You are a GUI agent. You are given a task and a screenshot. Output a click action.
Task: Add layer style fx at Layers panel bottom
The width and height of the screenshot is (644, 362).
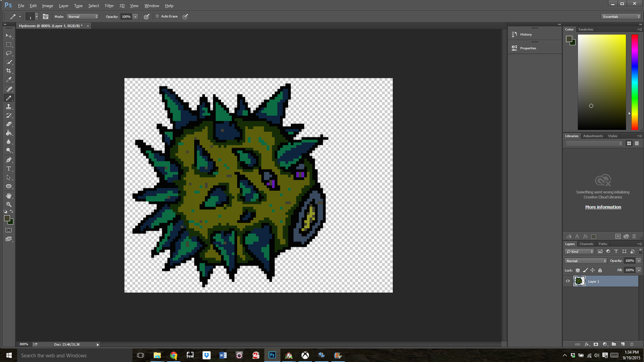(587, 344)
